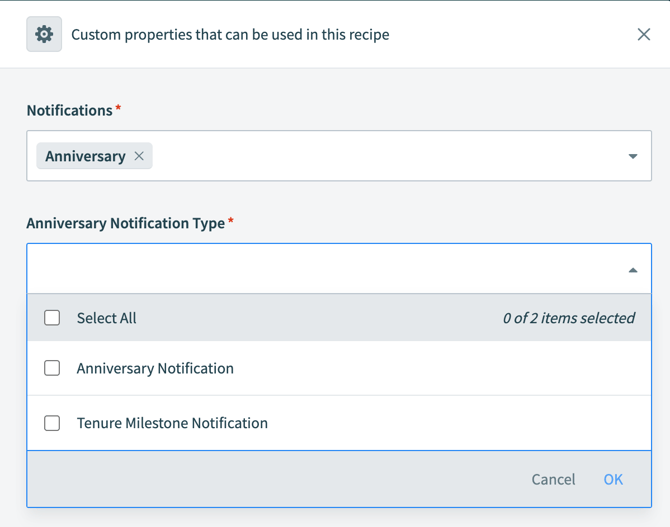This screenshot has width=670, height=527.
Task: Confirm selection with the OK button
Action: coord(613,479)
